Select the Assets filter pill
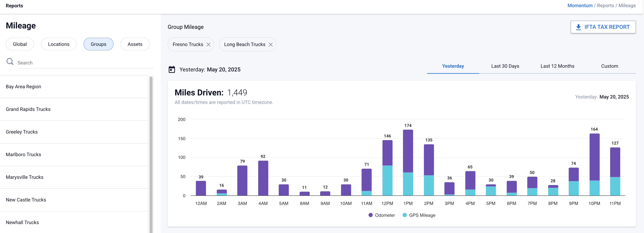This screenshot has height=233, width=644. click(x=135, y=44)
